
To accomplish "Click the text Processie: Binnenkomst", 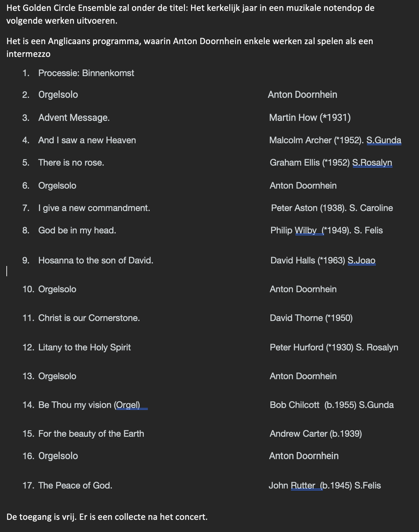I will click(x=86, y=73).
